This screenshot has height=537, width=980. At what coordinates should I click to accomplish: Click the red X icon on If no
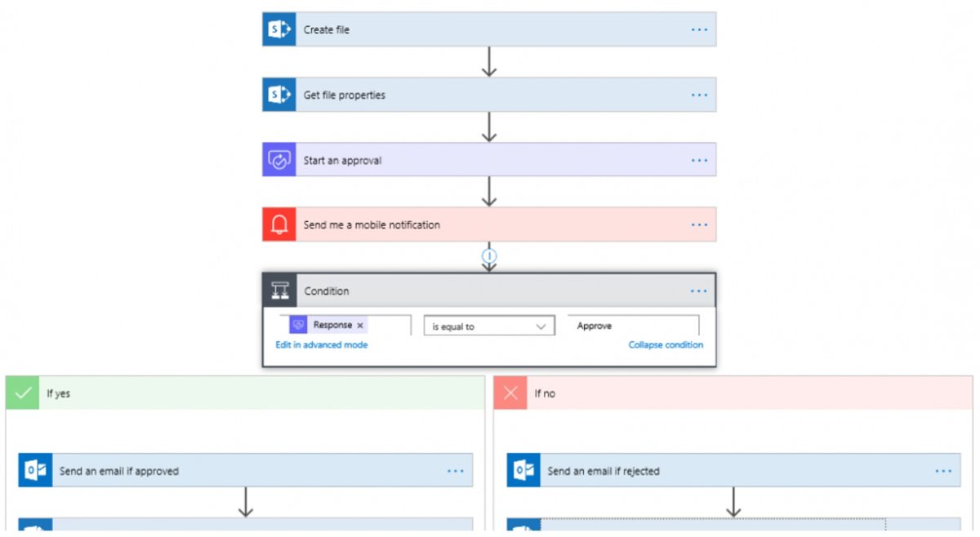pyautogui.click(x=510, y=393)
